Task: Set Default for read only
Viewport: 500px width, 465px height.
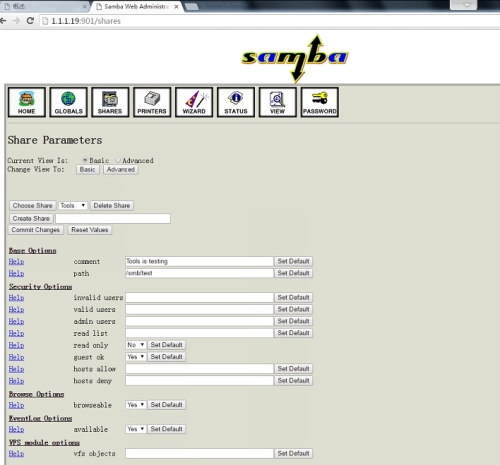Action: [167, 345]
